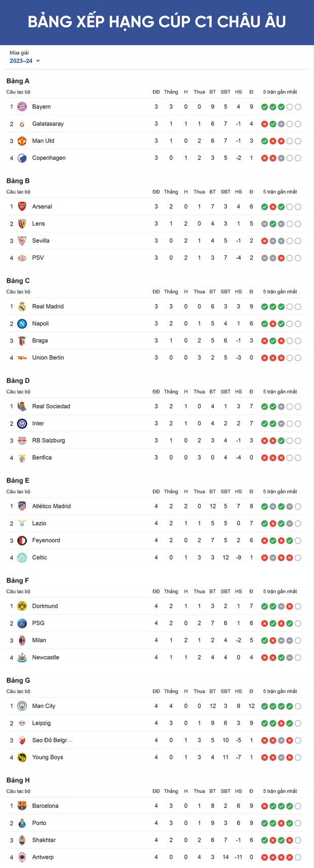This screenshot has height=868, width=314.
Task: Click the Barcelona crest icon
Action: [22, 806]
